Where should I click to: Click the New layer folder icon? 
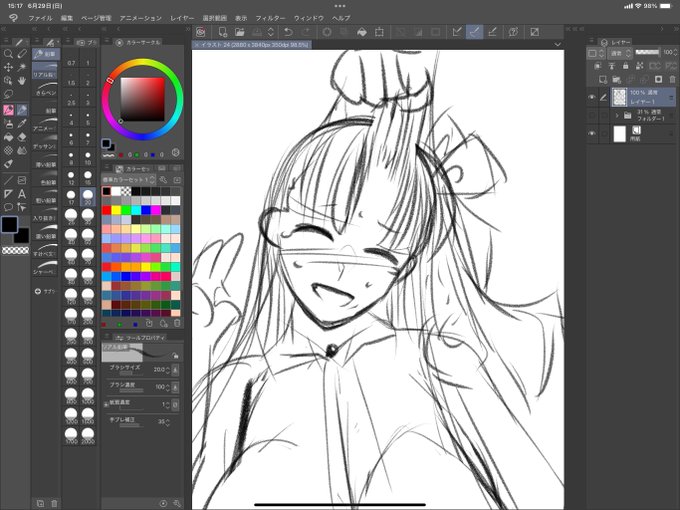(616, 79)
